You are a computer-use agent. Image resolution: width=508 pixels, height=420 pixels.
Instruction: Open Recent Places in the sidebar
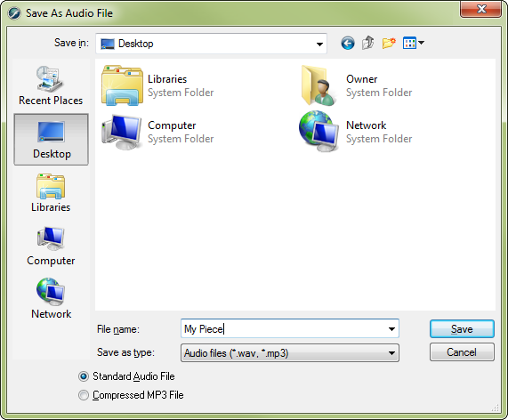pyautogui.click(x=51, y=85)
